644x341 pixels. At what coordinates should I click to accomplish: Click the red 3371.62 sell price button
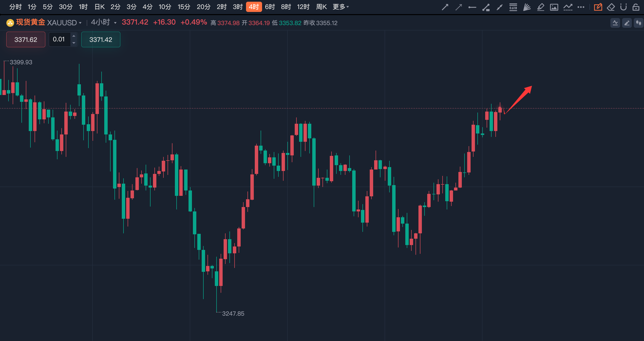pos(26,39)
